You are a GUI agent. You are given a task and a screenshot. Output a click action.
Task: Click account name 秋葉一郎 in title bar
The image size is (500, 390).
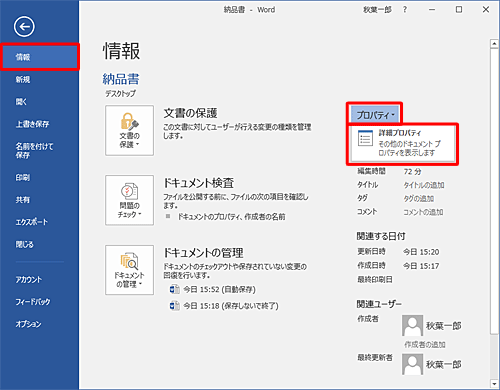pos(377,10)
